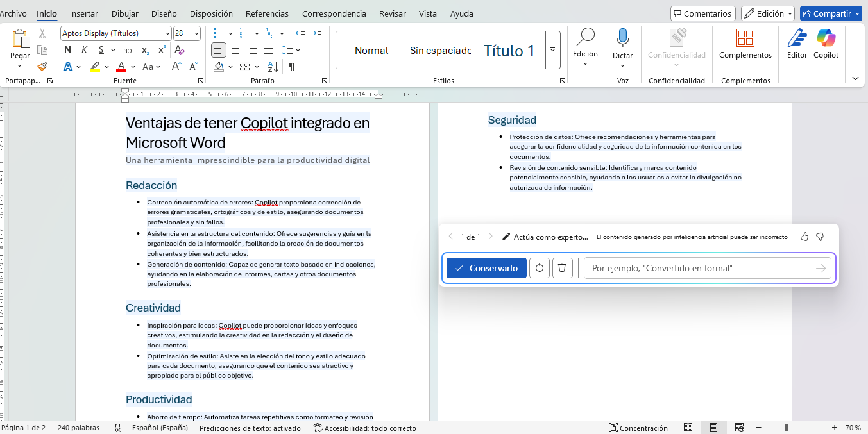Collapse the ribbon with the chevron

pos(855,78)
